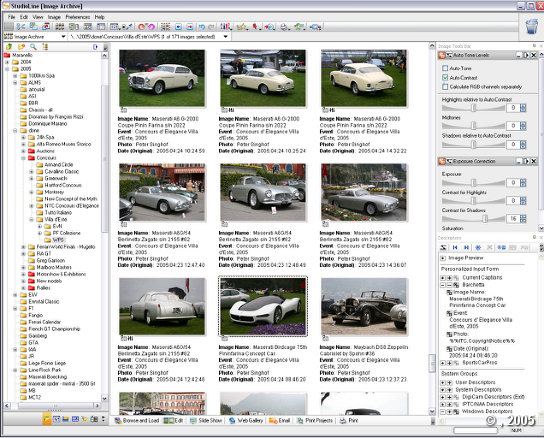Click the red pin marker toolbar icon
The height and width of the screenshot is (438, 544).
coord(255,26)
